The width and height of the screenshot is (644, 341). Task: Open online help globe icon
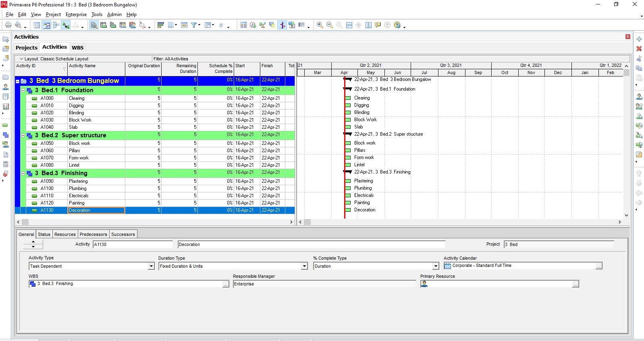[x=397, y=25]
